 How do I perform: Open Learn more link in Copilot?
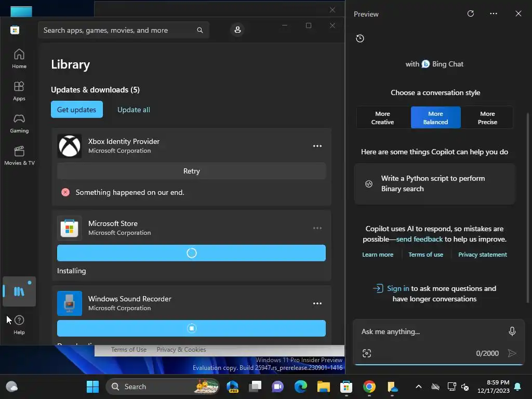click(378, 255)
